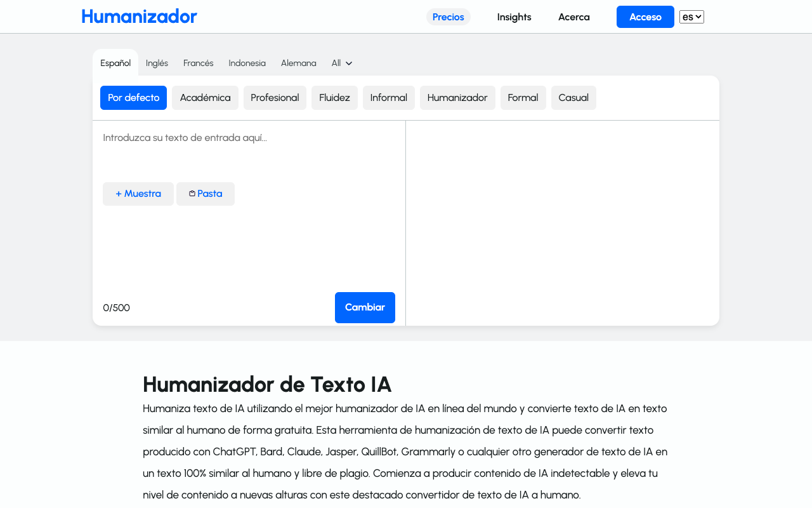Switch to the Francés tab

pyautogui.click(x=199, y=63)
